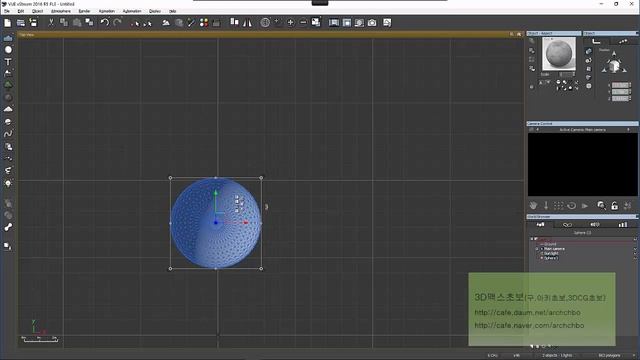Screen dimensions: 640x360
Task: Switch to the Materials tab in World Browser
Action: [567, 224]
